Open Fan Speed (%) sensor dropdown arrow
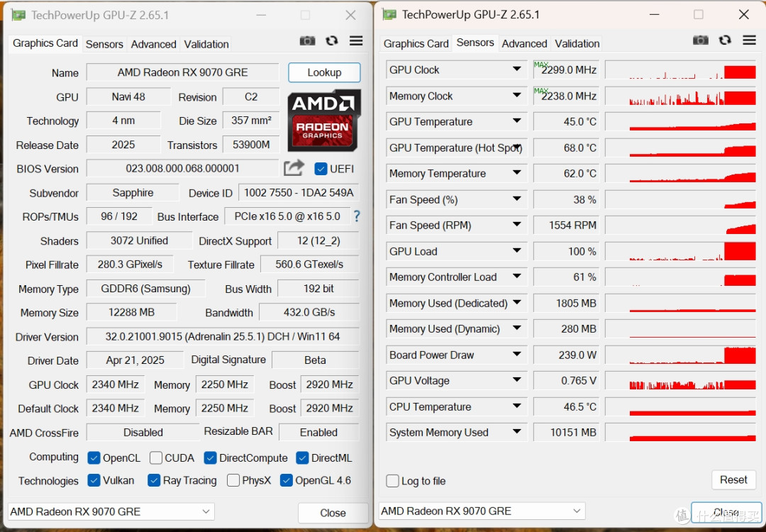 pos(516,199)
